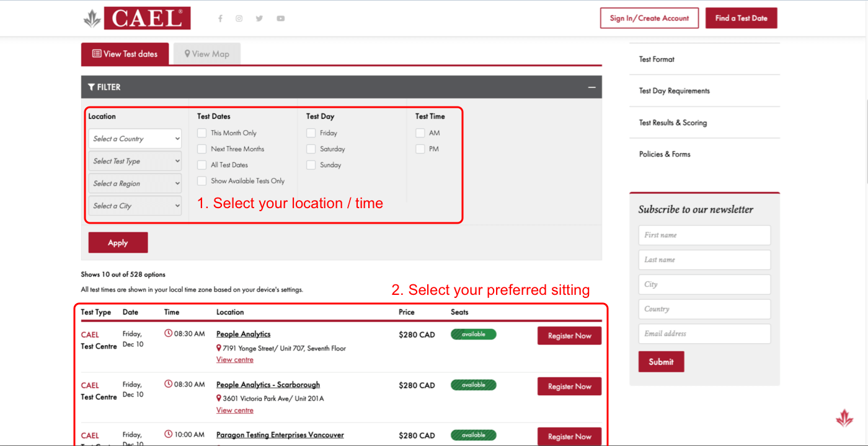Image resolution: width=868 pixels, height=446 pixels.
Task: Open the Facebook social icon
Action: pos(220,19)
